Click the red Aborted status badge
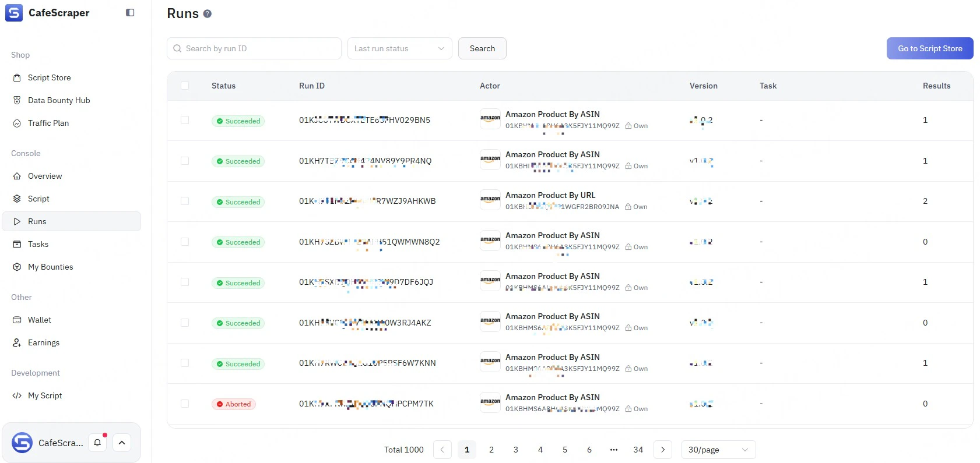 (234, 404)
